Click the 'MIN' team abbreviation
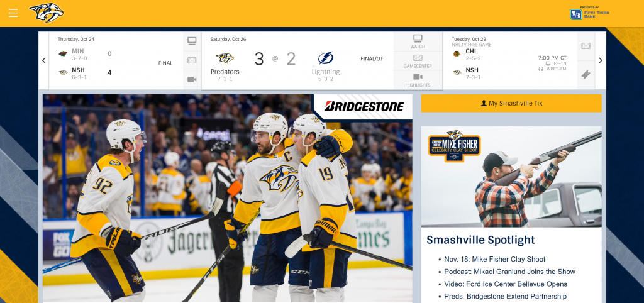 click(x=77, y=52)
